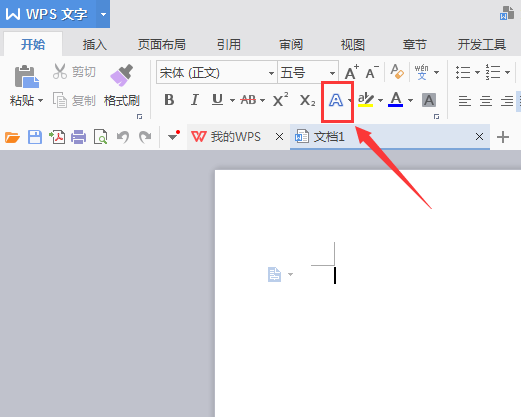Toggle italic formatting
This screenshot has width=521, height=417.
click(194, 100)
